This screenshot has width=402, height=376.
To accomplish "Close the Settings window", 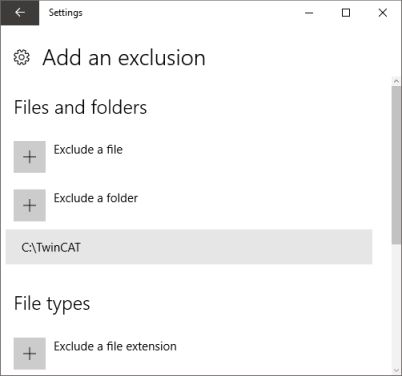I will tap(383, 13).
